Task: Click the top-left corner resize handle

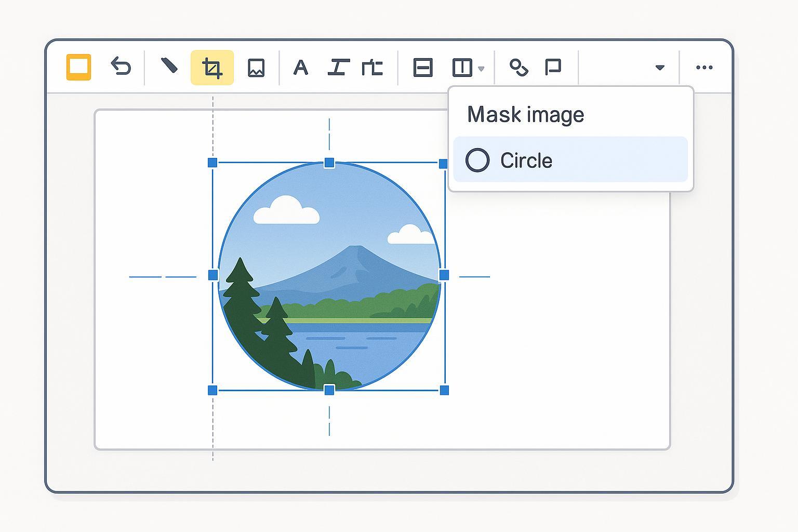Action: (212, 163)
